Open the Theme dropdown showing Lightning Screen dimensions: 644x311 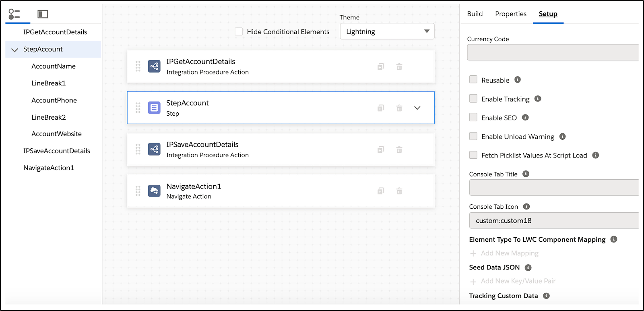tap(387, 31)
